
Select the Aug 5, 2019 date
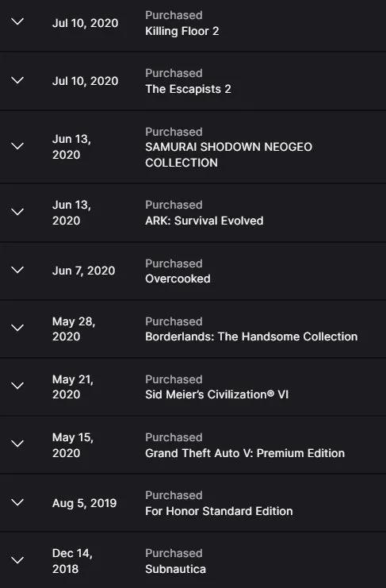[85, 503]
